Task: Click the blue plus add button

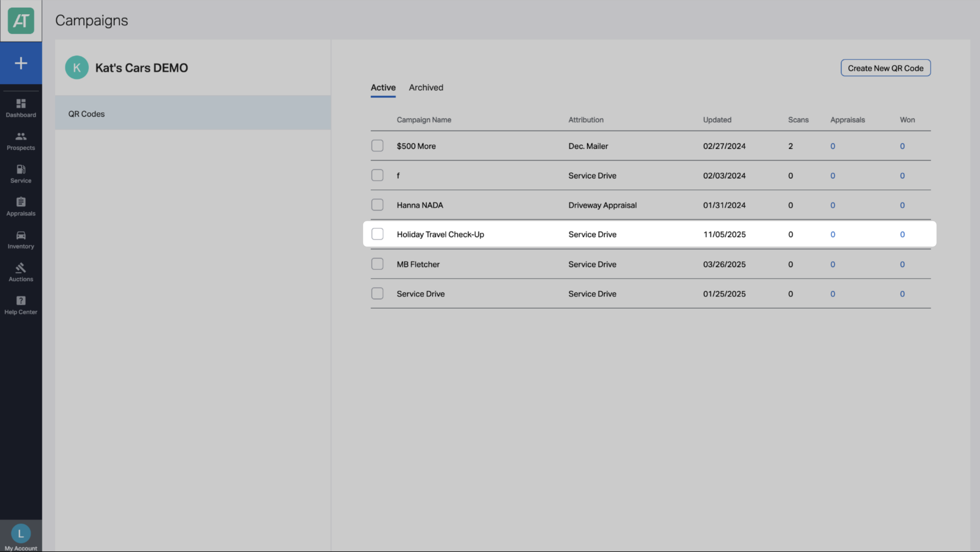Action: tap(21, 63)
